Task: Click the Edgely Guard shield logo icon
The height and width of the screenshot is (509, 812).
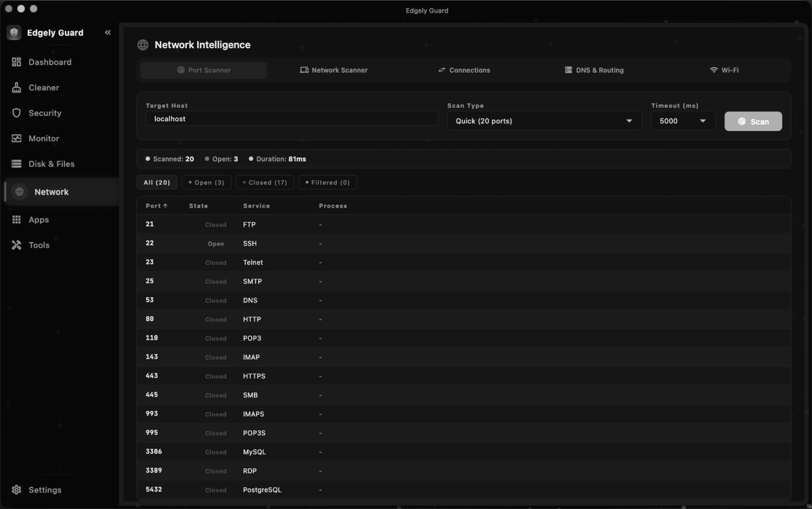Action: tap(14, 33)
